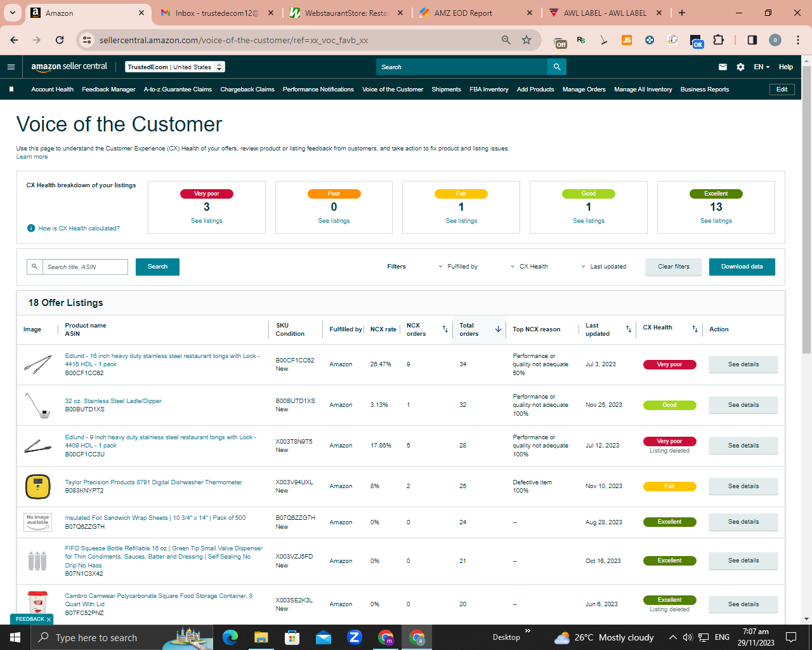The width and height of the screenshot is (812, 650).
Task: Click the header Search text box
Action: tap(462, 67)
